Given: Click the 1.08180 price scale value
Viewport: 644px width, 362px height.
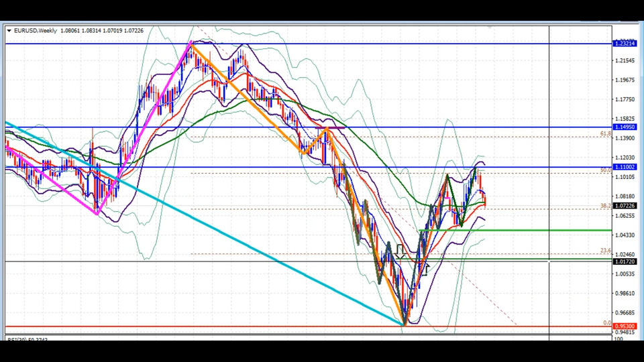Looking at the screenshot, I should click(x=625, y=196).
